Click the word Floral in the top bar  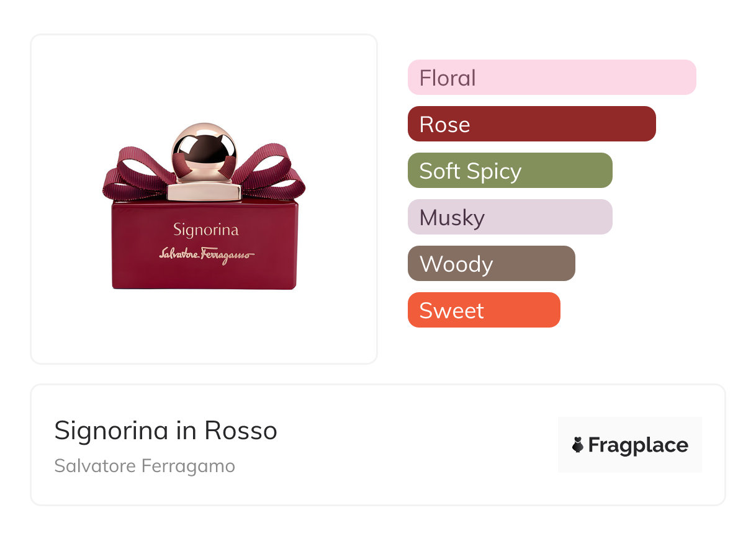pyautogui.click(x=448, y=78)
